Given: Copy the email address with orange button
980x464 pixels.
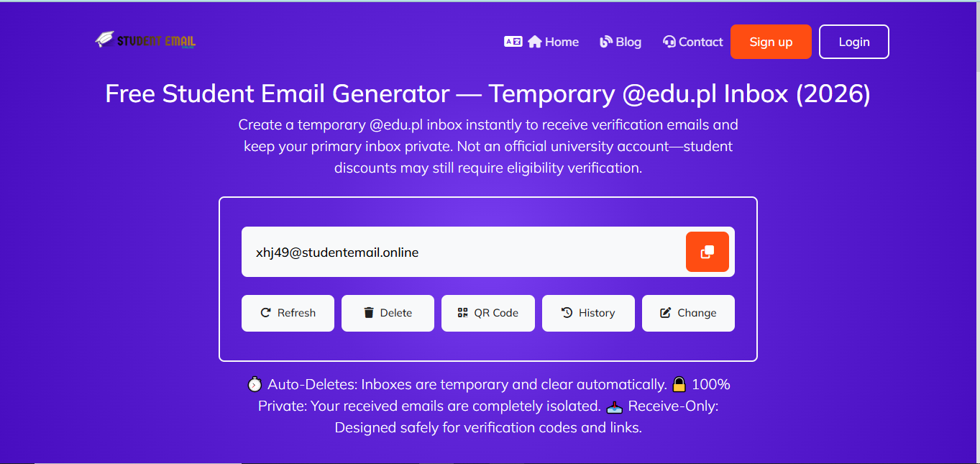Looking at the screenshot, I should pyautogui.click(x=707, y=252).
